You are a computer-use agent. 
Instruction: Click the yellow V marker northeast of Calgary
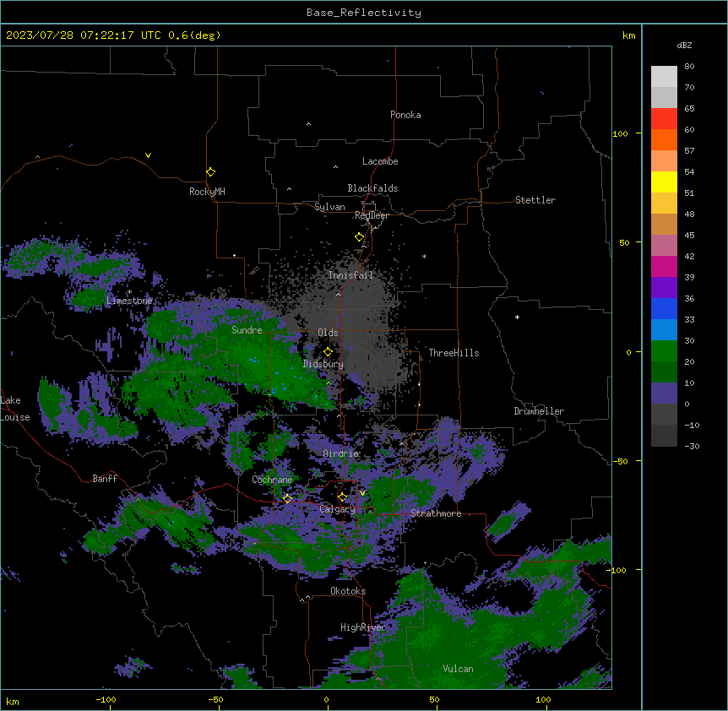(x=362, y=493)
